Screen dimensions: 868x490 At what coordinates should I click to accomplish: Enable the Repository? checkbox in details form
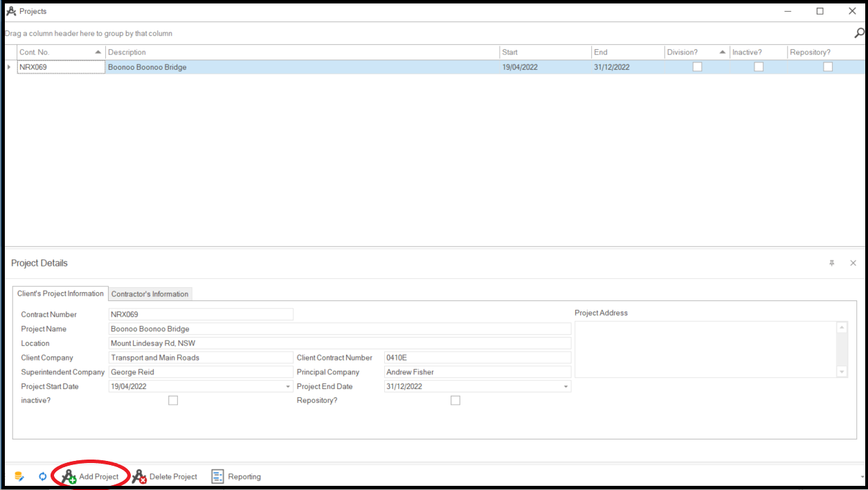tap(455, 400)
